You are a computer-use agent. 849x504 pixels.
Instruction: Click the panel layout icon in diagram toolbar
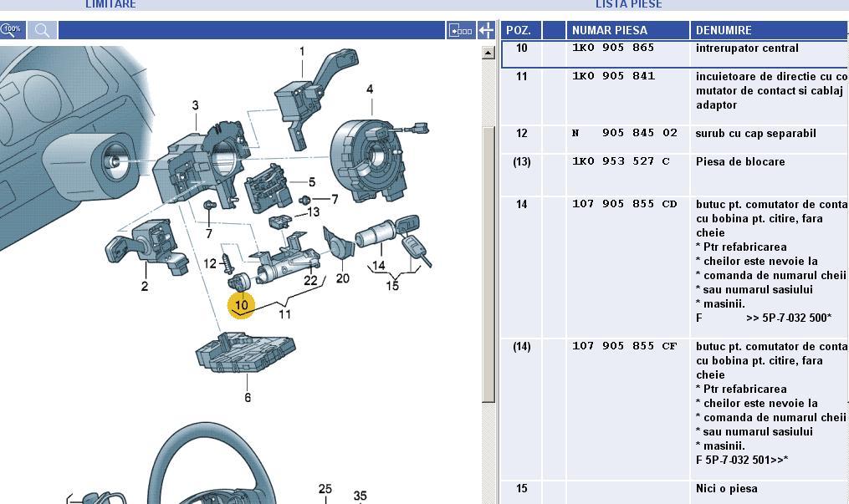[x=461, y=31]
